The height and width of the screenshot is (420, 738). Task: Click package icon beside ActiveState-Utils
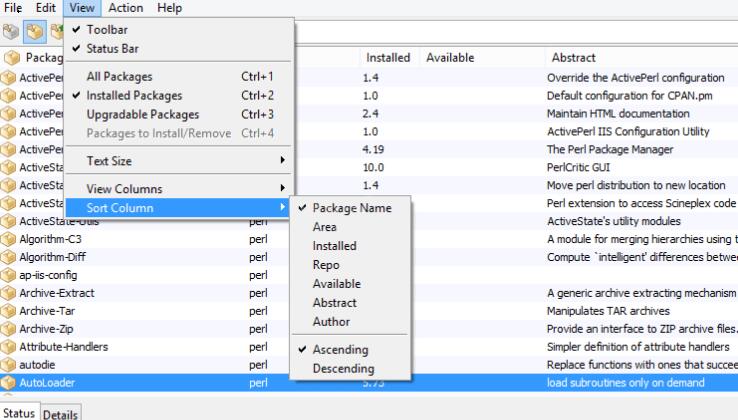click(8, 221)
